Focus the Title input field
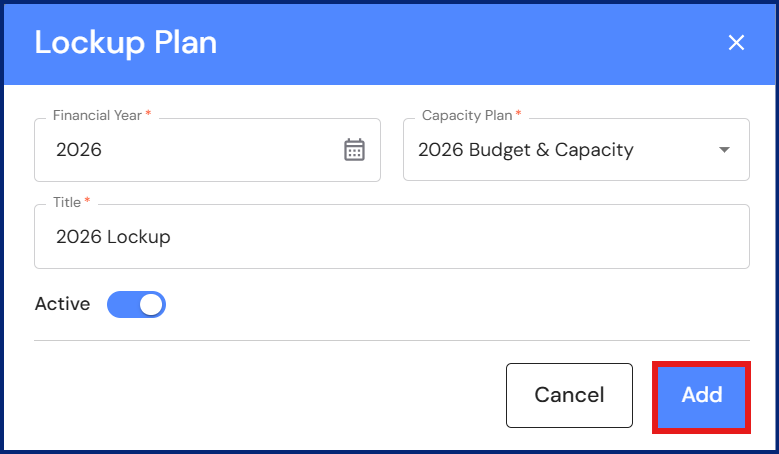The width and height of the screenshot is (779, 454). (x=390, y=237)
